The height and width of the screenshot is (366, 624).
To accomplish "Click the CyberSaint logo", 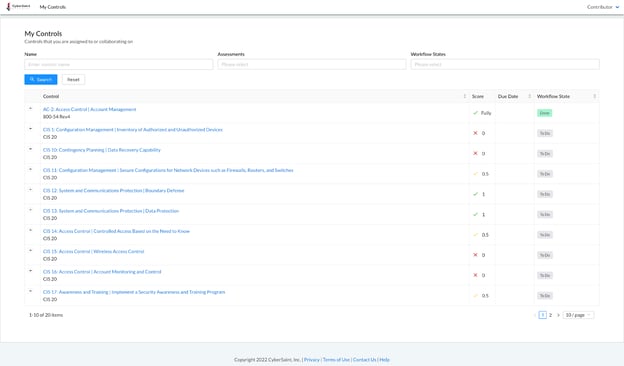I will 18,6.
